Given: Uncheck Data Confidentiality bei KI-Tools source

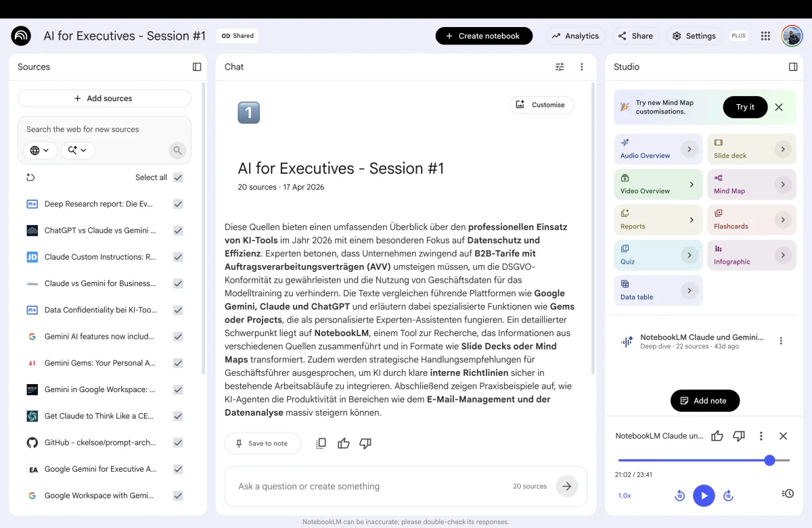Looking at the screenshot, I should [x=178, y=310].
